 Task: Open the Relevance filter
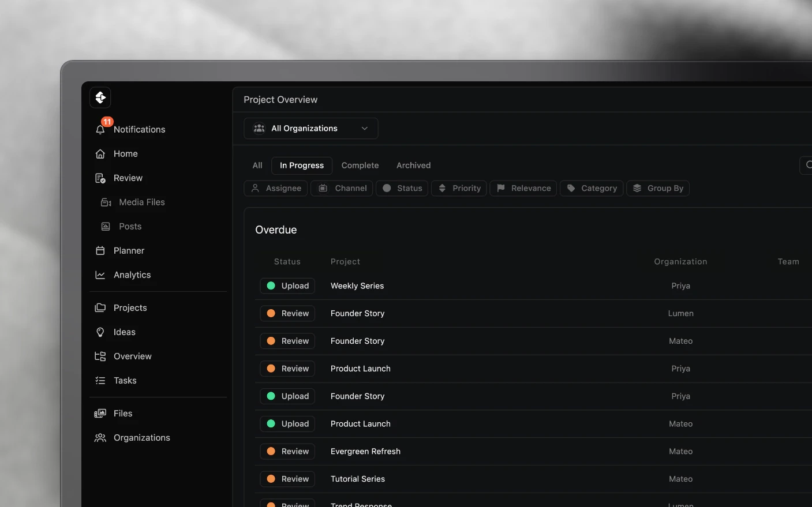[523, 189]
